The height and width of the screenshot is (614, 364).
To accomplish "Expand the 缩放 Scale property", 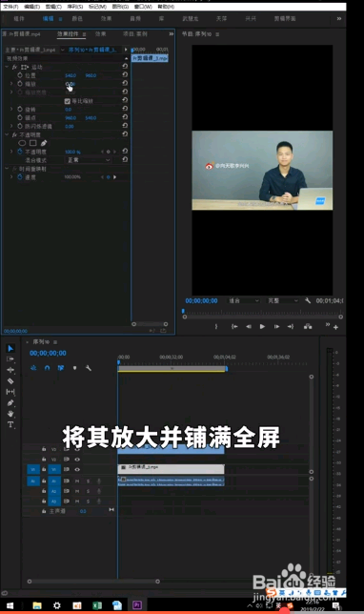I will coord(11,83).
